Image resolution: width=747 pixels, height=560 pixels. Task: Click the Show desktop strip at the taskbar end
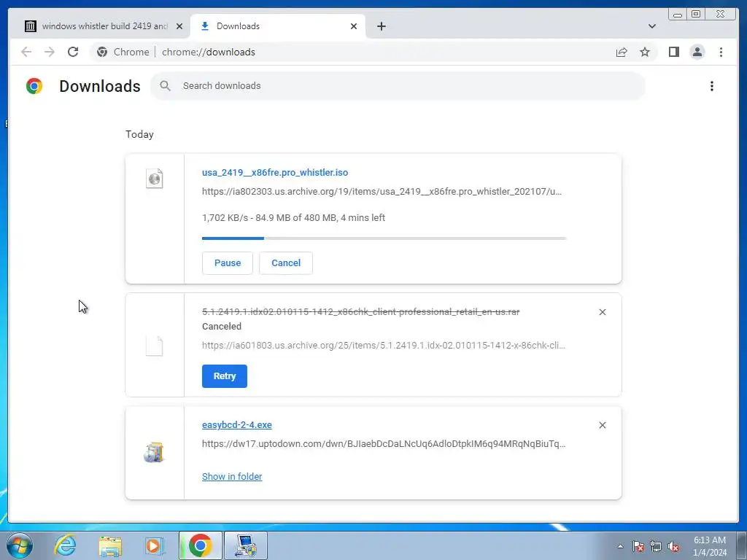tap(742, 546)
